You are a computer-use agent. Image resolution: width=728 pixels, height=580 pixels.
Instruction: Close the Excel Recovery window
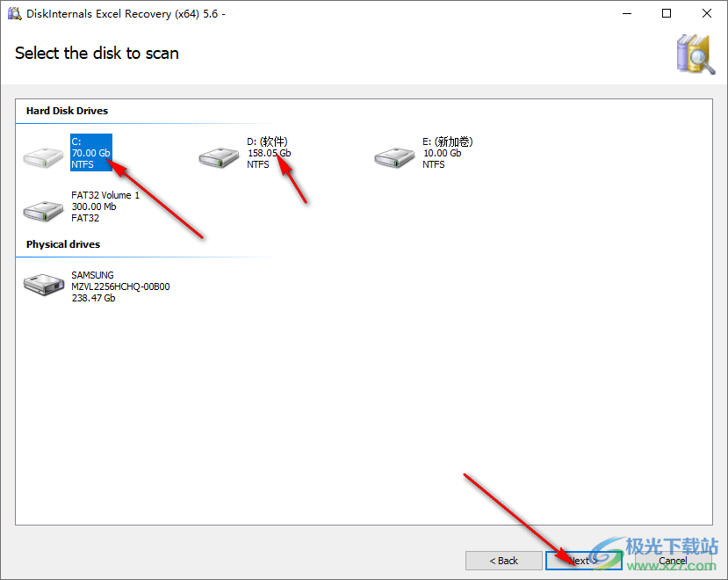point(707,13)
